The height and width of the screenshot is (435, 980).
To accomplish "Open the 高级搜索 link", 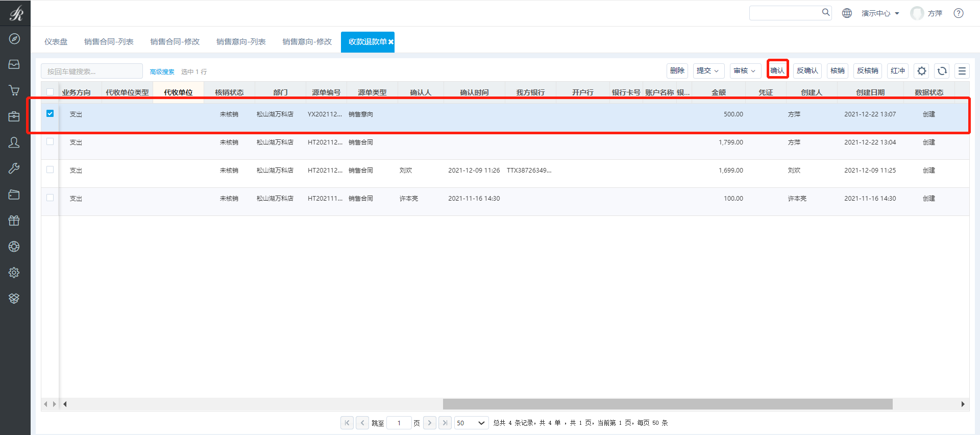I will pyautogui.click(x=162, y=72).
